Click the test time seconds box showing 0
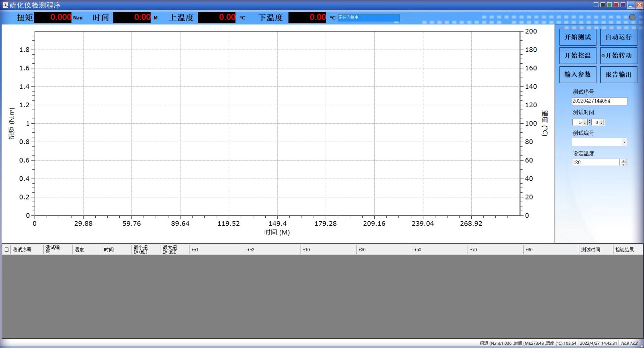This screenshot has width=644, height=361. (595, 122)
